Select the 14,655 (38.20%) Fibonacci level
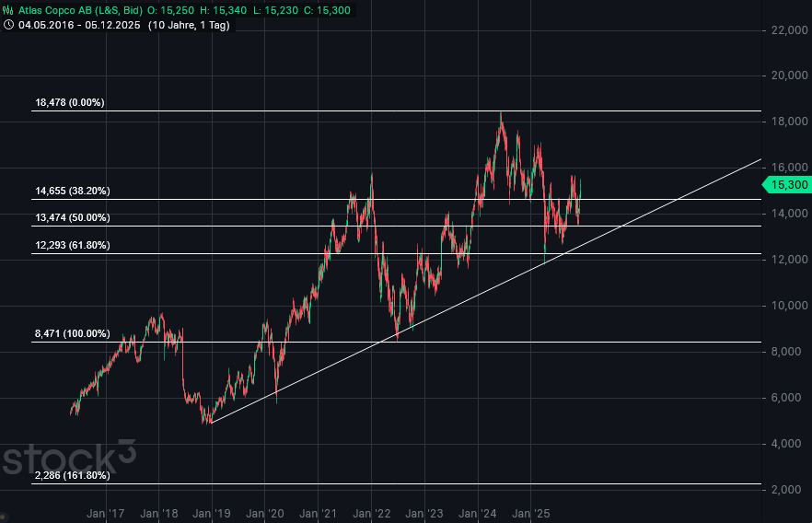 click(72, 192)
